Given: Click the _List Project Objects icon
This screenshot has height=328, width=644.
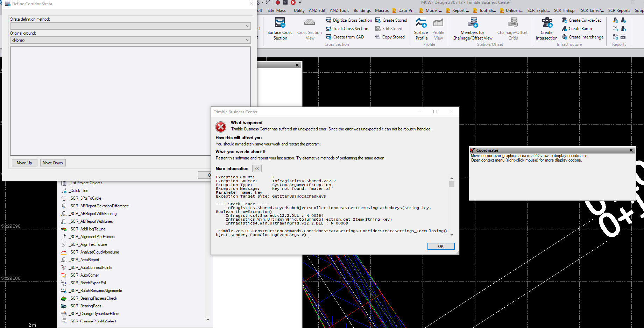Looking at the screenshot, I should click(64, 183).
